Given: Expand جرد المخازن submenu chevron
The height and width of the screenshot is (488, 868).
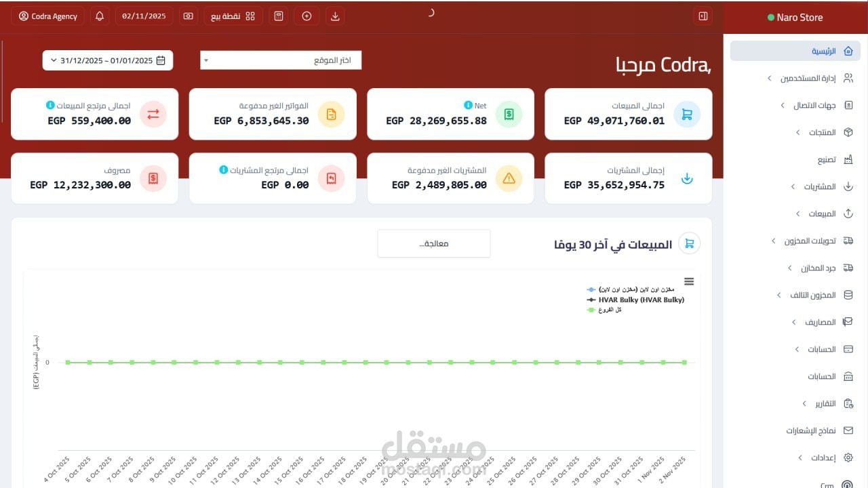Looking at the screenshot, I should click(x=790, y=268).
